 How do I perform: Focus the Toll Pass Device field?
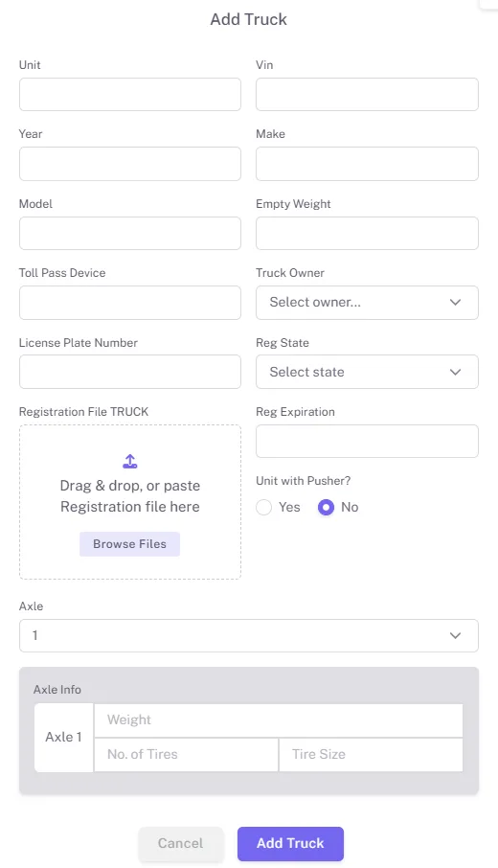pyautogui.click(x=130, y=302)
